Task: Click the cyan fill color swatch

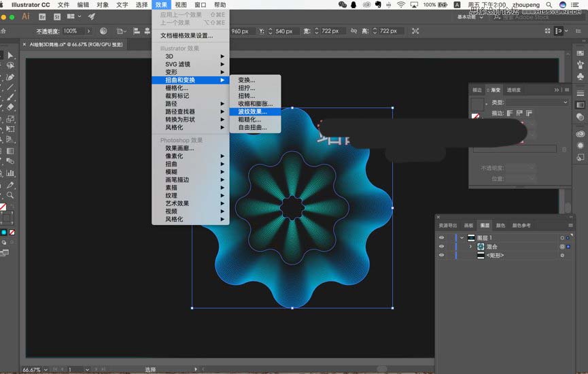Action: click(x=4, y=232)
